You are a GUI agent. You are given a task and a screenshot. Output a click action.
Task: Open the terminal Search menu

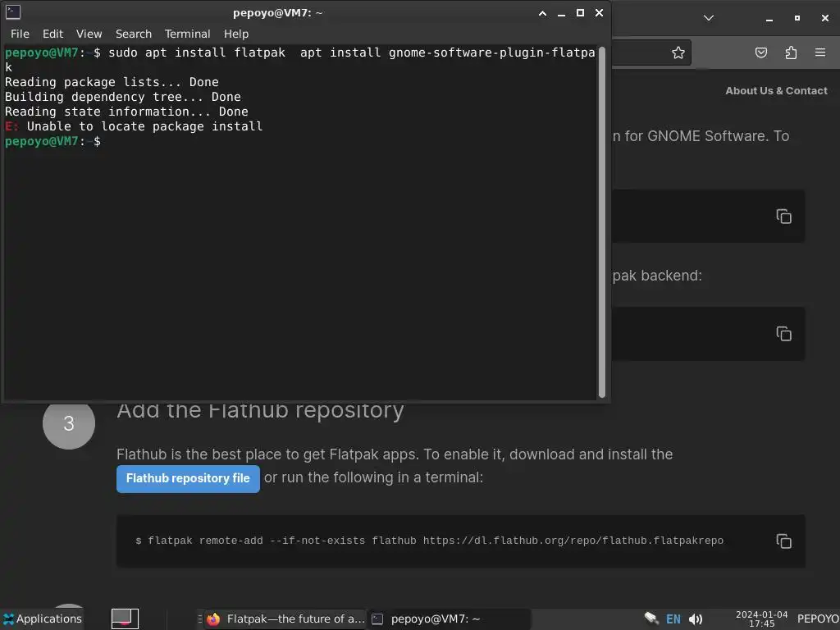coord(134,34)
